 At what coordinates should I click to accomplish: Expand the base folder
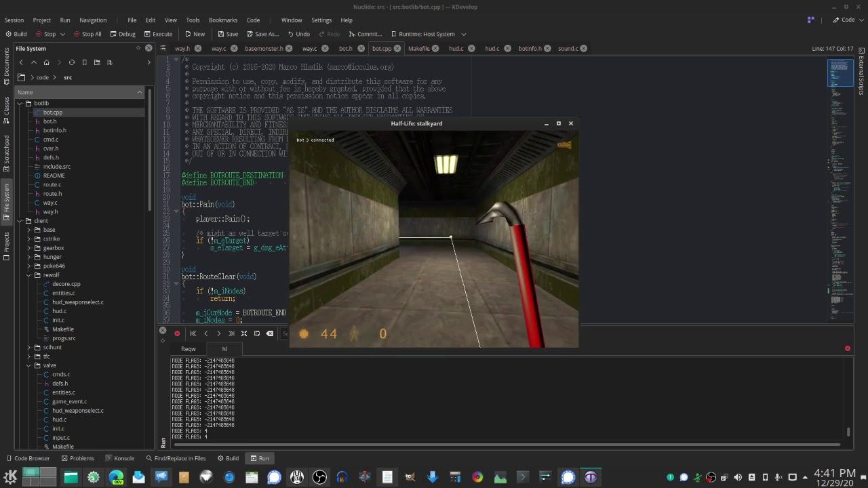point(28,230)
